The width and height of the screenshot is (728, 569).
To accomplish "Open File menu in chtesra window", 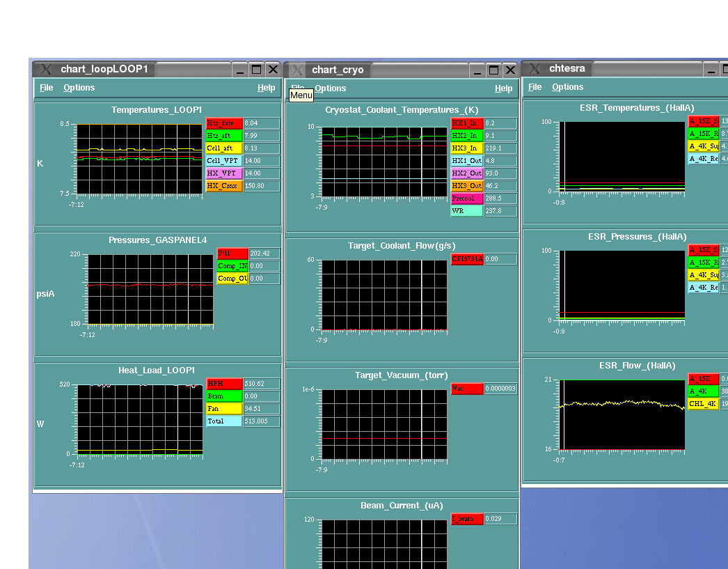I will pyautogui.click(x=535, y=87).
